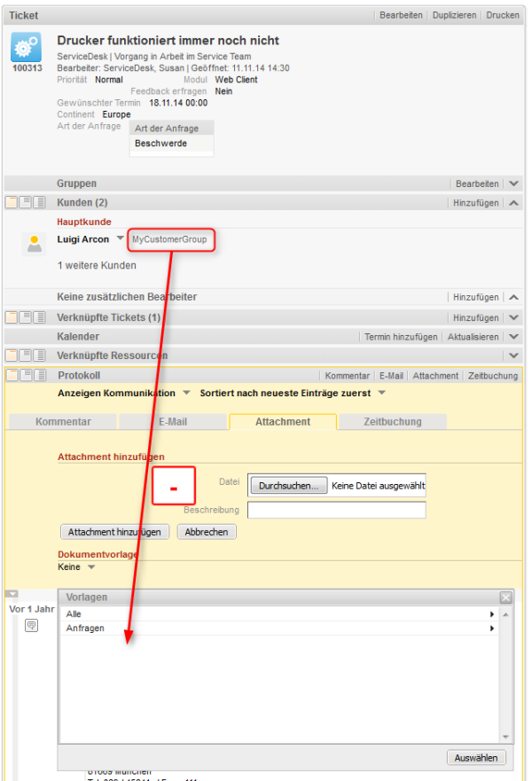This screenshot has height=781, width=532.
Task: Switch to the E-Mail tab
Action: (x=173, y=422)
